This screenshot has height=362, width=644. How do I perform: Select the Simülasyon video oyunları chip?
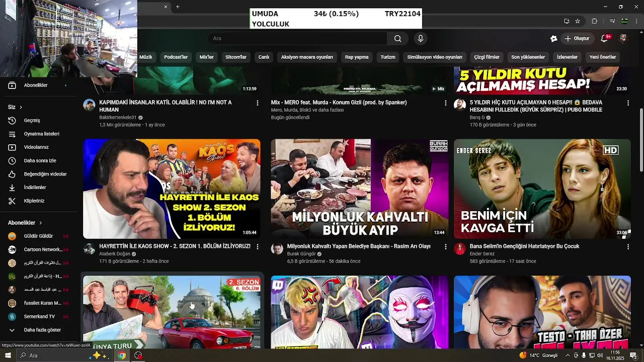click(435, 57)
